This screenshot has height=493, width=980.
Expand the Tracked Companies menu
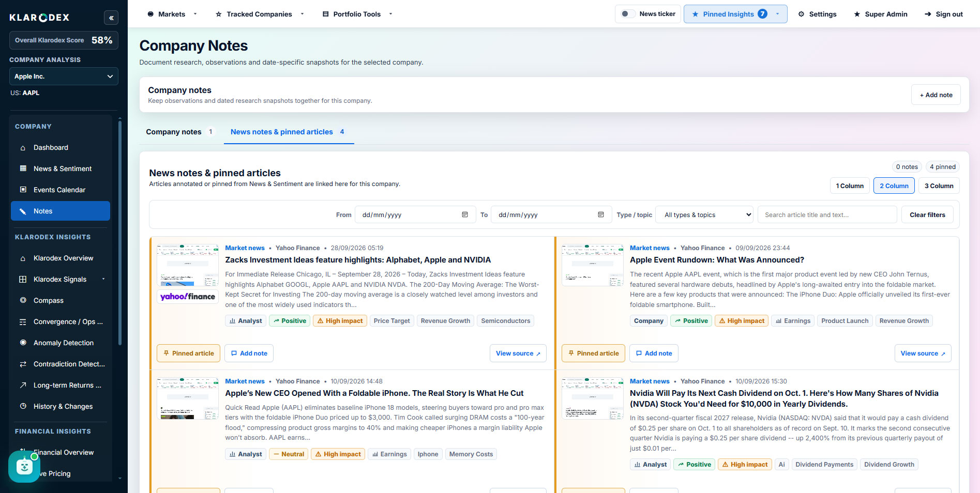point(260,14)
